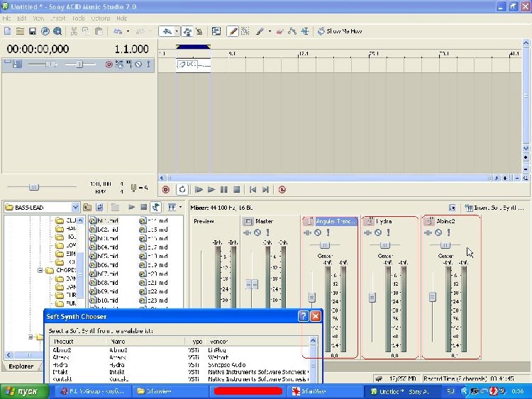Open the Albino2 soft synth FX icon

tap(428, 232)
